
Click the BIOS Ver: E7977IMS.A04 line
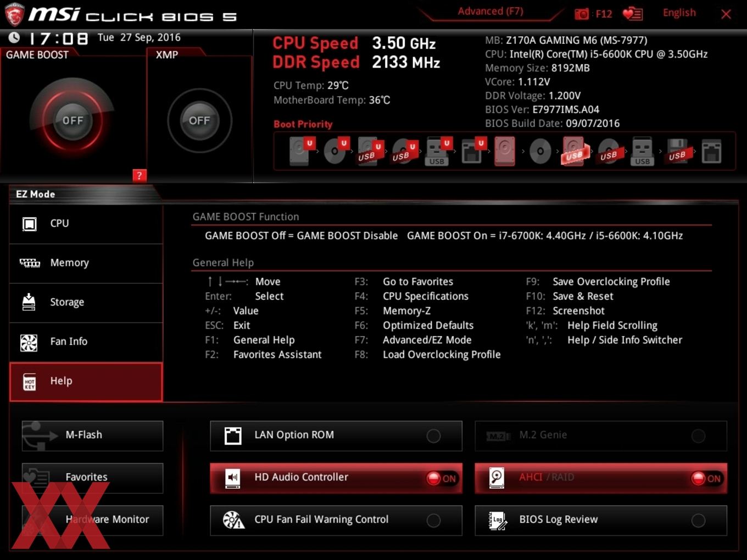click(542, 110)
